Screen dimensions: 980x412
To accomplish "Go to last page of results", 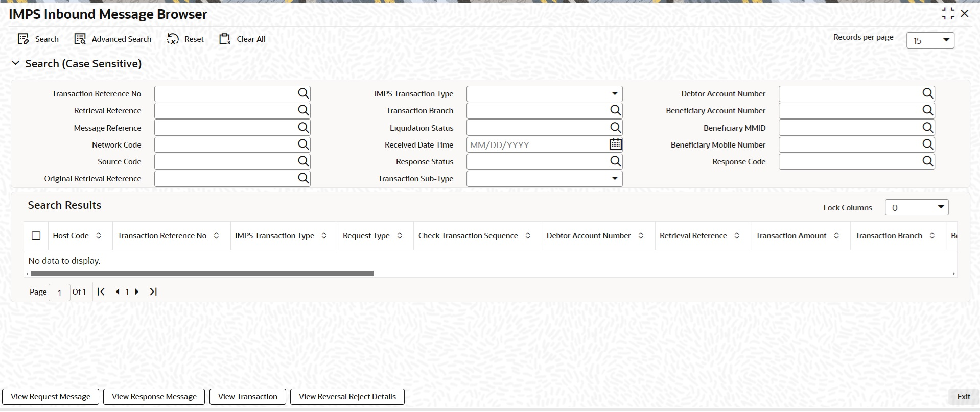I will click(x=153, y=292).
